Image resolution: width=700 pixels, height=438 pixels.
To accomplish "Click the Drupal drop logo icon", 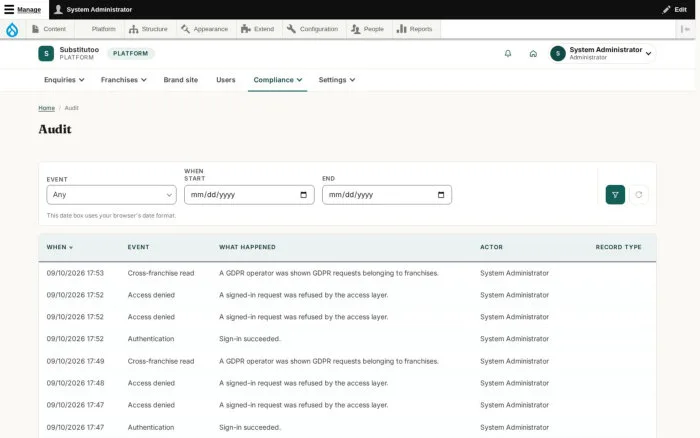I will (12, 29).
